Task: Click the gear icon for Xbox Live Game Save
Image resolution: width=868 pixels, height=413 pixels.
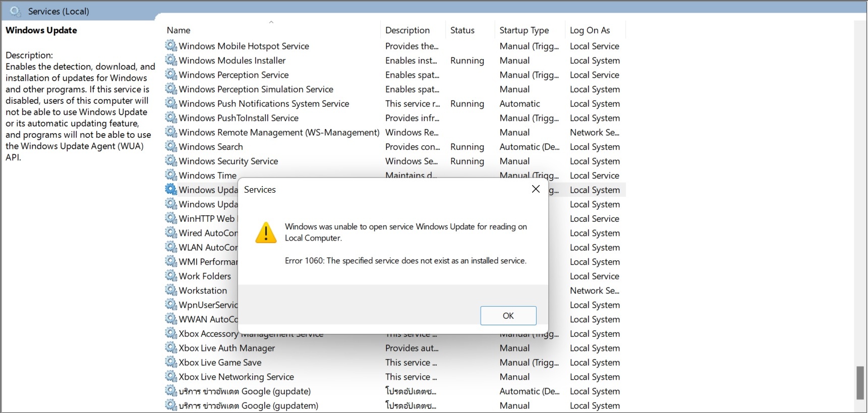Action: (171, 362)
